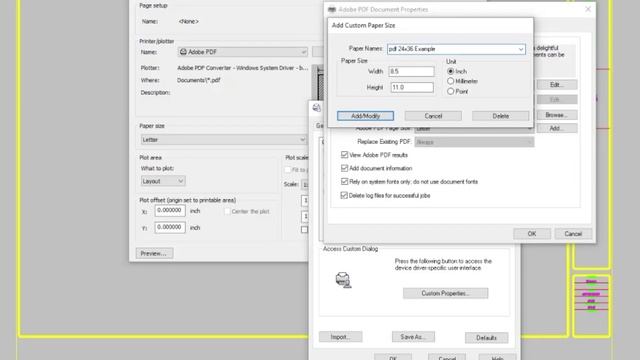Toggle Add document information checkbox
The image size is (640, 360).
click(x=344, y=168)
